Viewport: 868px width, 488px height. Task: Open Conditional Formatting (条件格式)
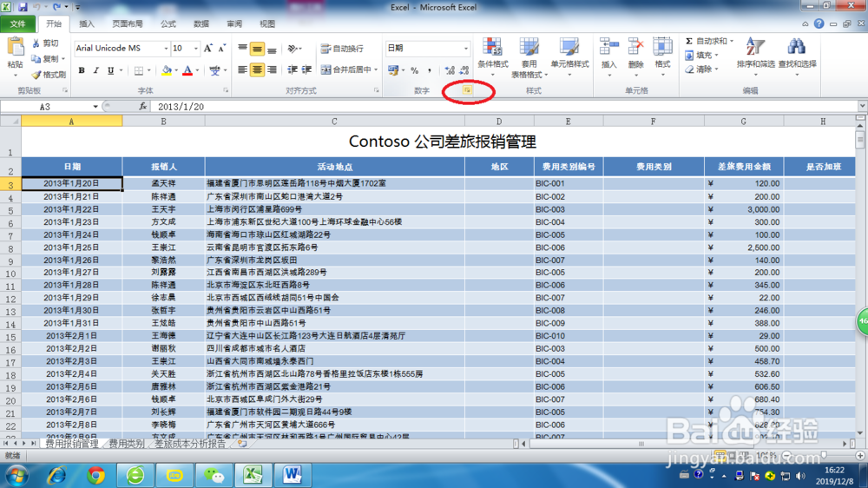coord(492,56)
